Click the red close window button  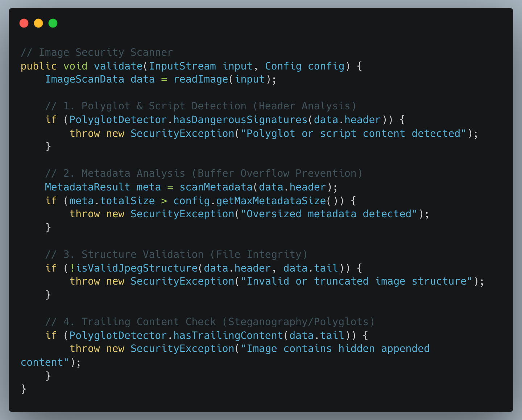24,23
